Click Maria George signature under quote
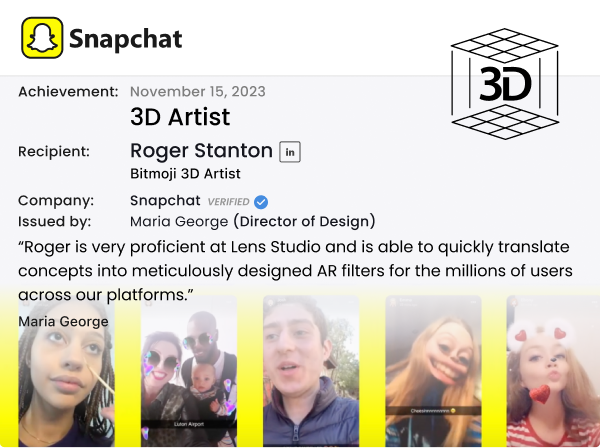Screen dimensions: 600x448 (64, 321)
